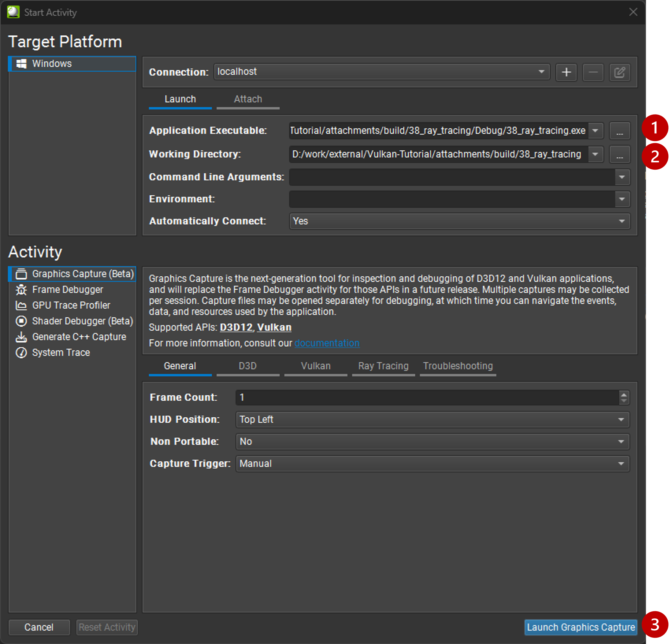Switch to the Frame Debugger activity
672x644 pixels.
pos(68,289)
